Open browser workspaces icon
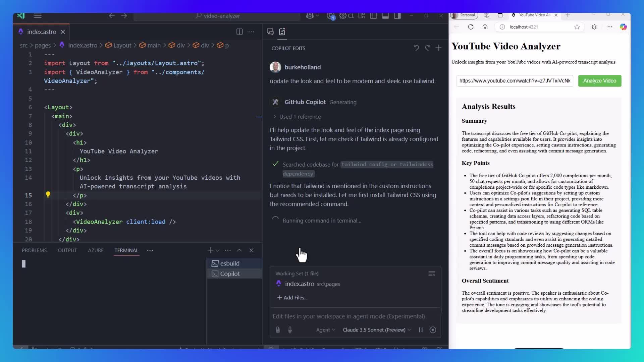 486,15
